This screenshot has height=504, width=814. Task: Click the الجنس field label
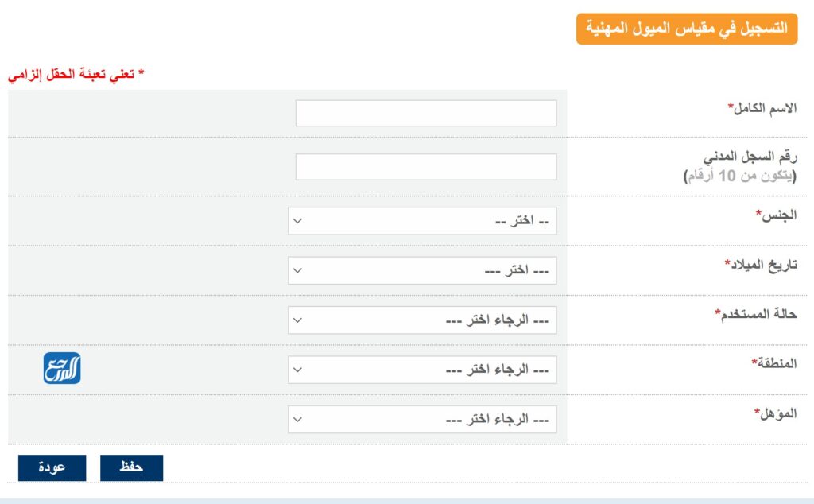pos(775,215)
